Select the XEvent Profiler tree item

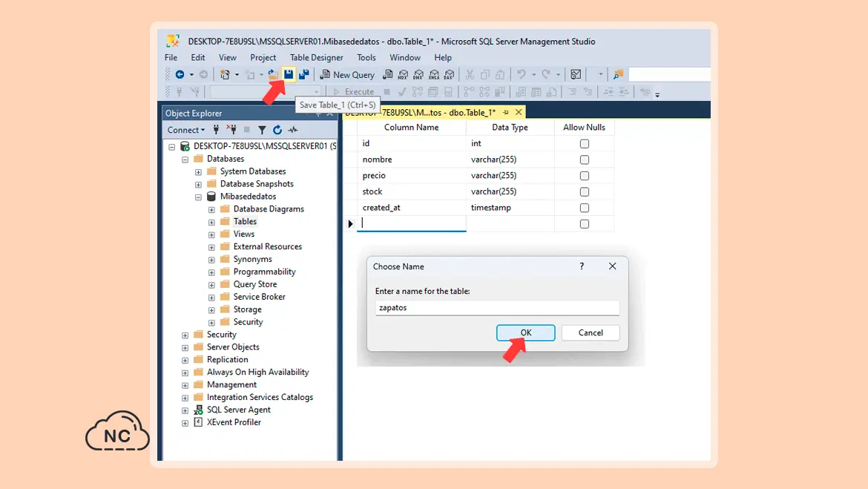(x=234, y=422)
